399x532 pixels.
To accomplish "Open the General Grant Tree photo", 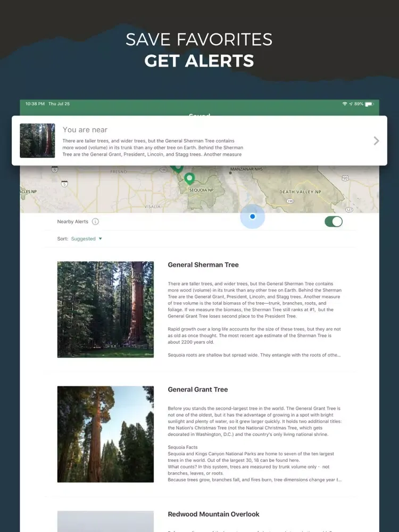I will [105, 434].
